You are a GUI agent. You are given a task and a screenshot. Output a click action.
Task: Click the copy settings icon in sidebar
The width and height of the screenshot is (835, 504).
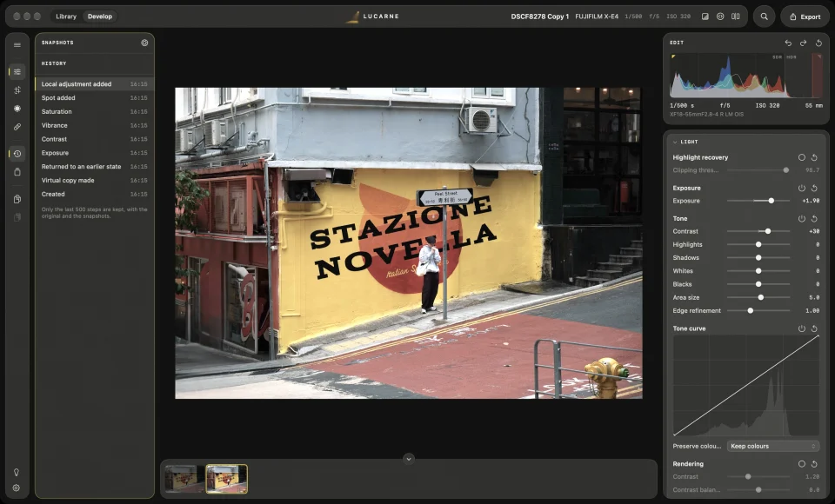pyautogui.click(x=17, y=199)
